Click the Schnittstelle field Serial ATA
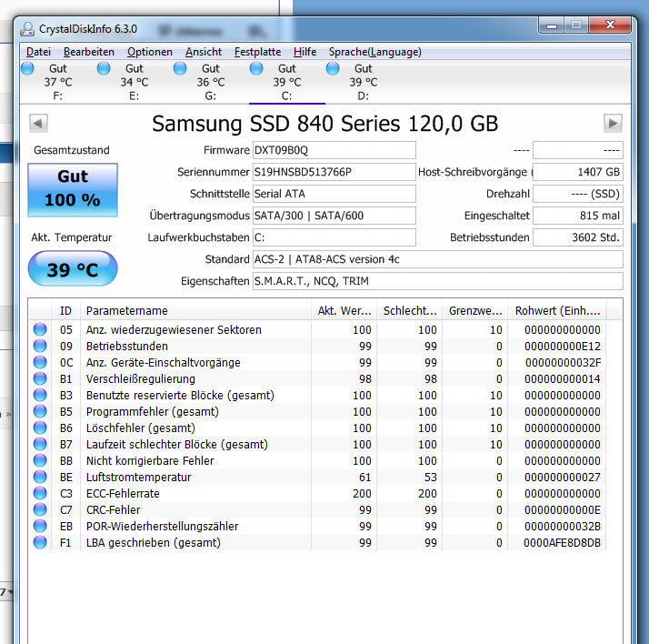This screenshot has width=649, height=644. 334,194
